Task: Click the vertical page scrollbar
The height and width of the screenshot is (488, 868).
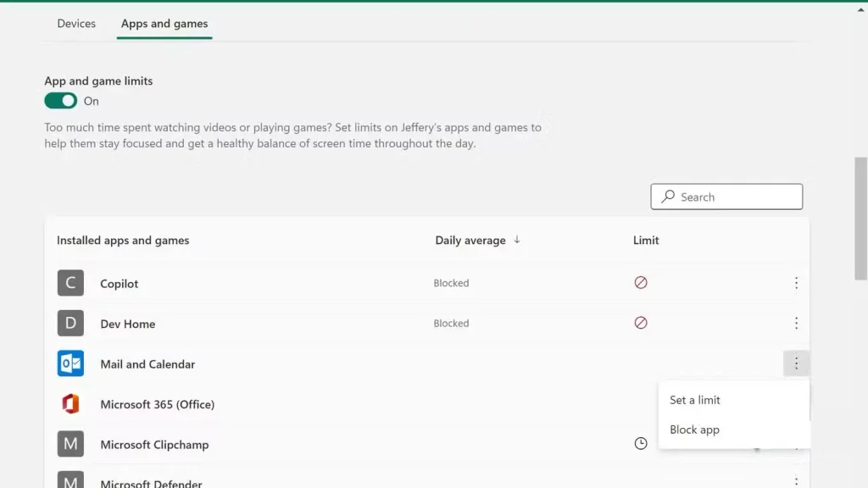Action: point(860,219)
